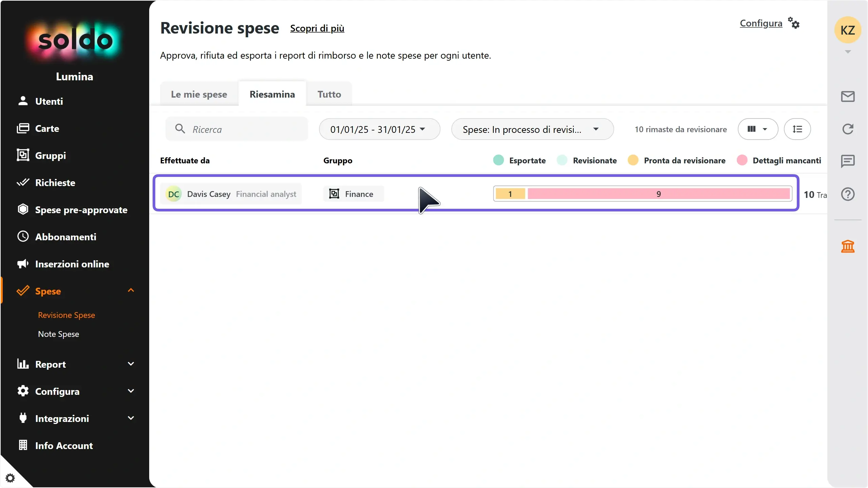Click the settings gear at bottom-left corner
Image resolution: width=868 pixels, height=488 pixels.
coord(10,478)
